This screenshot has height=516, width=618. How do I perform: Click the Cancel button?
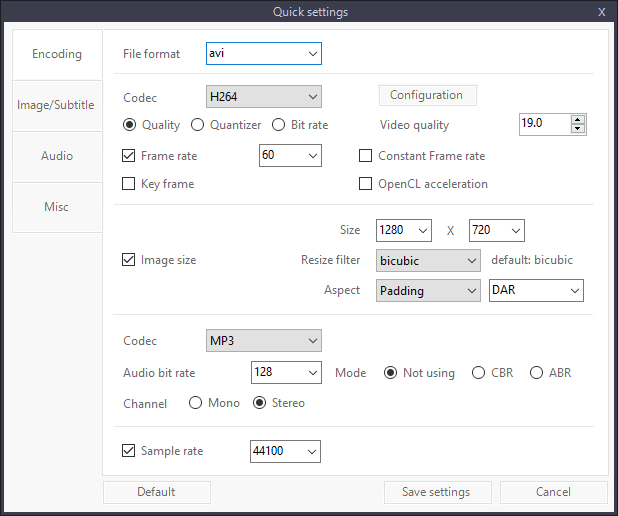pos(554,492)
